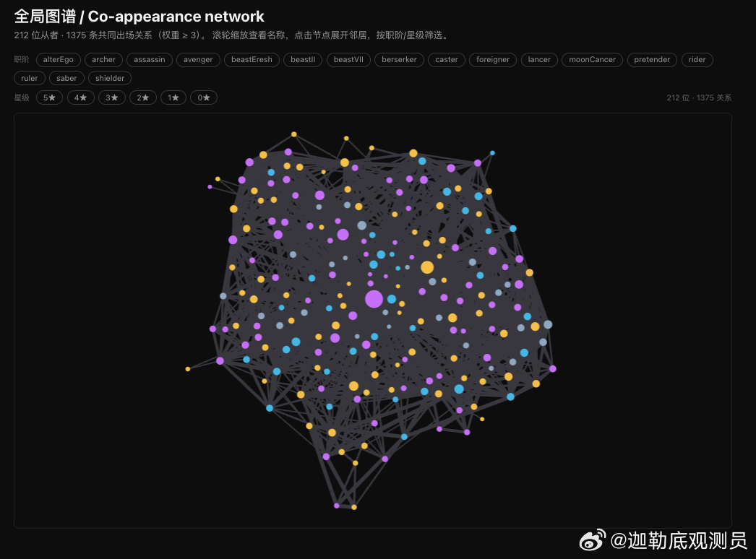Viewport: 756px width, 559px height.
Task: Toggle the beastII class filter
Action: pyautogui.click(x=303, y=60)
